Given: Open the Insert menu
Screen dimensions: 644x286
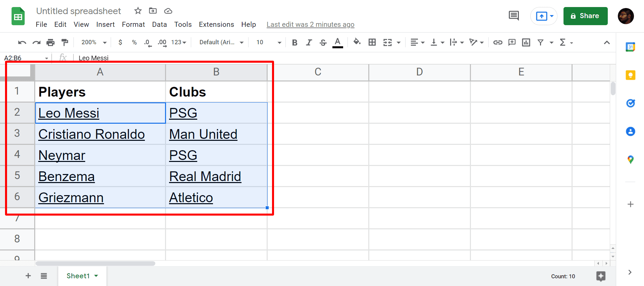Looking at the screenshot, I should point(105,24).
